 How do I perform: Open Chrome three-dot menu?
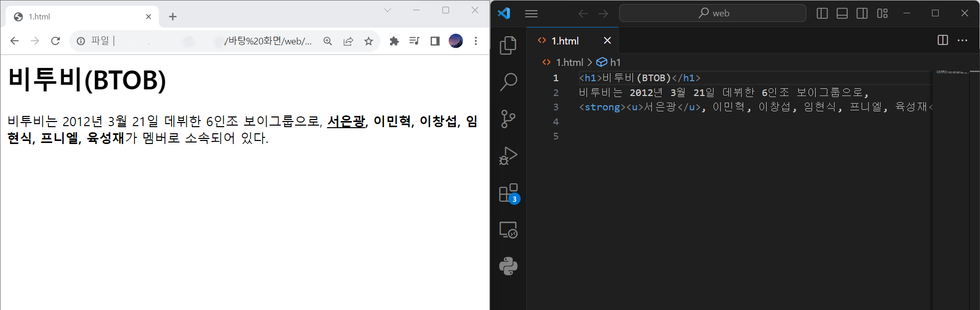(x=476, y=41)
